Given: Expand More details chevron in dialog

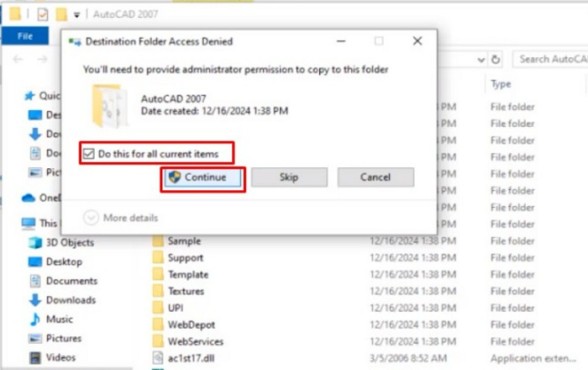Looking at the screenshot, I should tap(91, 218).
